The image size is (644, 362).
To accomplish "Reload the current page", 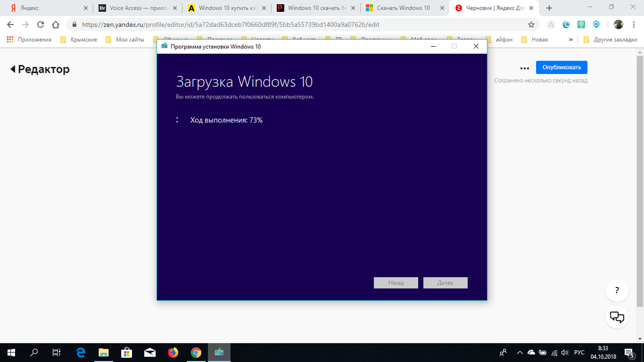I will tap(40, 25).
